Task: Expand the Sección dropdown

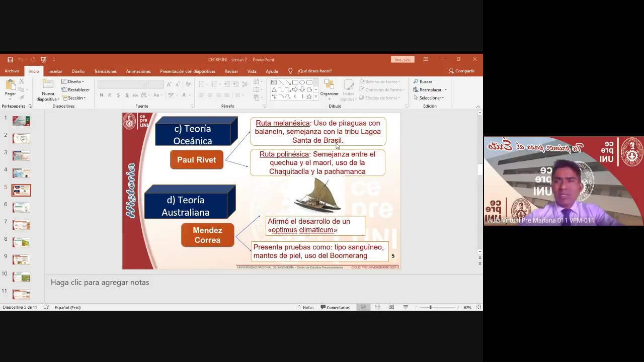Action: pyautogui.click(x=73, y=98)
